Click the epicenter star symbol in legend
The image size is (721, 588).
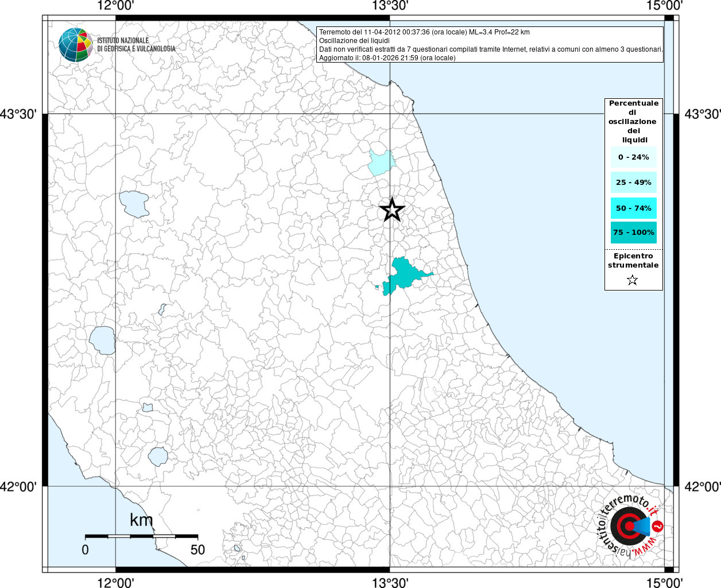[632, 280]
